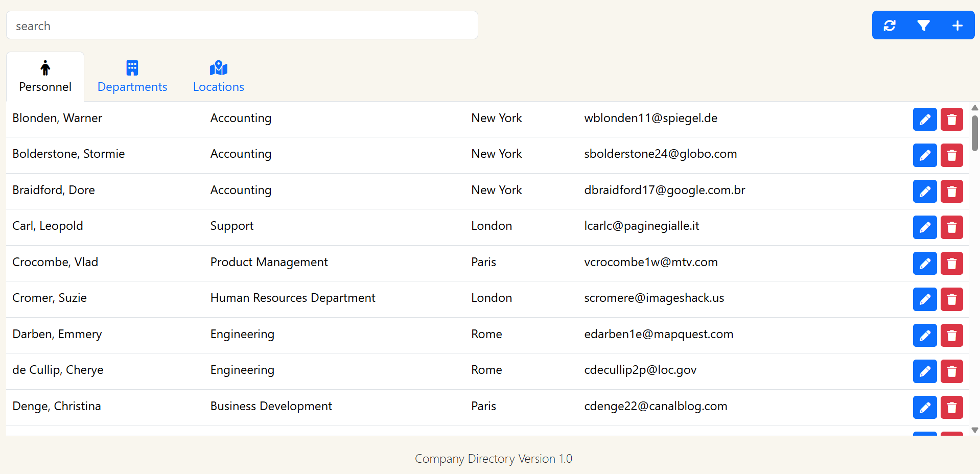This screenshot has width=980, height=474.
Task: Open the Locations tab
Action: pyautogui.click(x=218, y=77)
